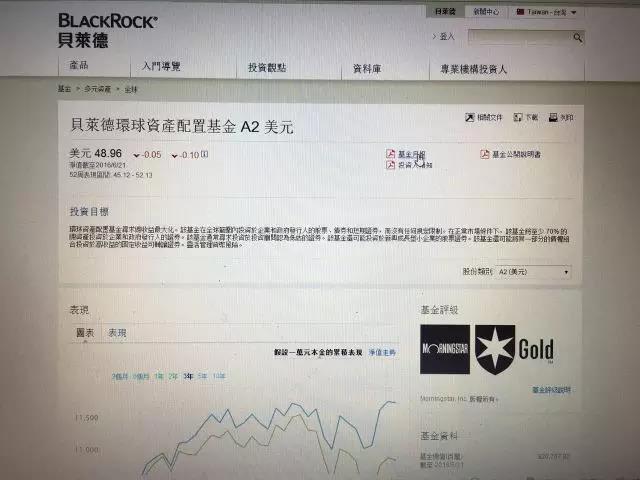Screen dimensions: 640x480
Task: Click the 假設一萬元本金的累積表現 chart option
Action: tap(318, 352)
